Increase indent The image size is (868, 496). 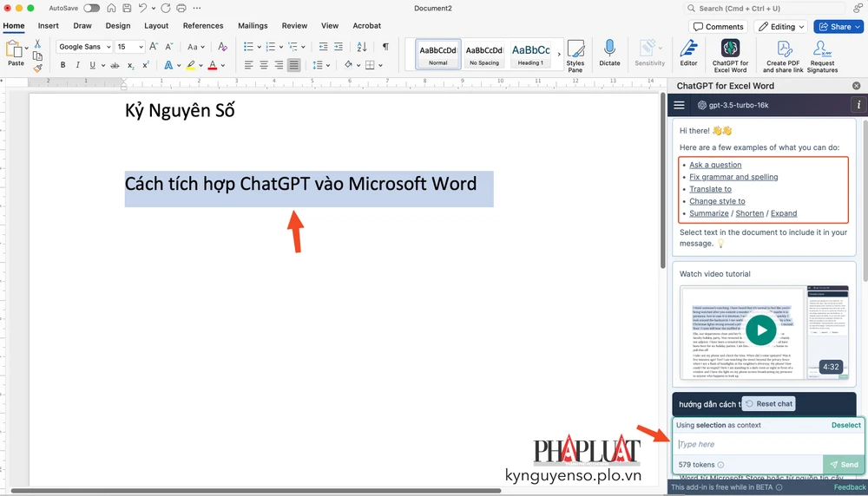339,47
